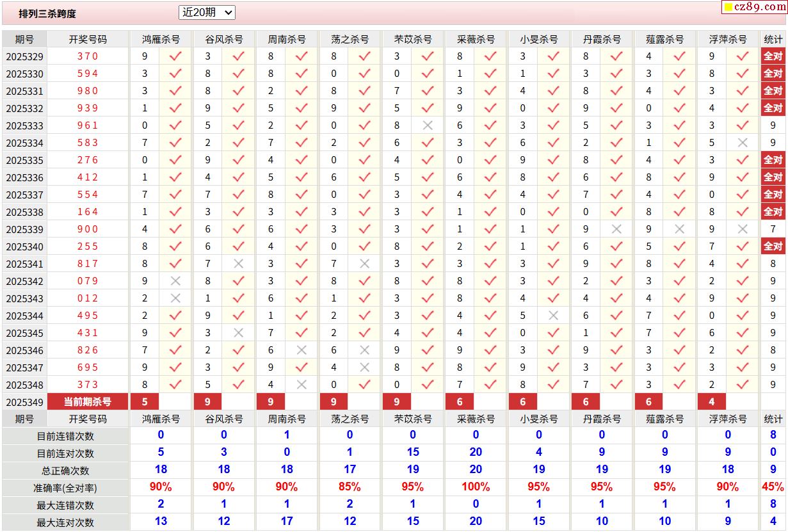788x532 pixels.
Task: Click the gray X in row 2025333
Action: (x=428, y=125)
